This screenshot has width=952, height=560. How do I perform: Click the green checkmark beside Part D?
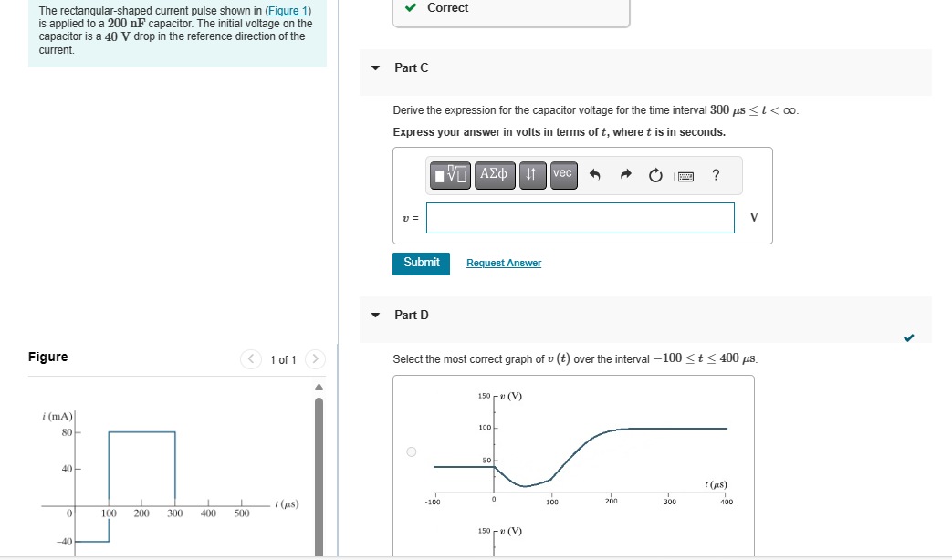coord(908,337)
